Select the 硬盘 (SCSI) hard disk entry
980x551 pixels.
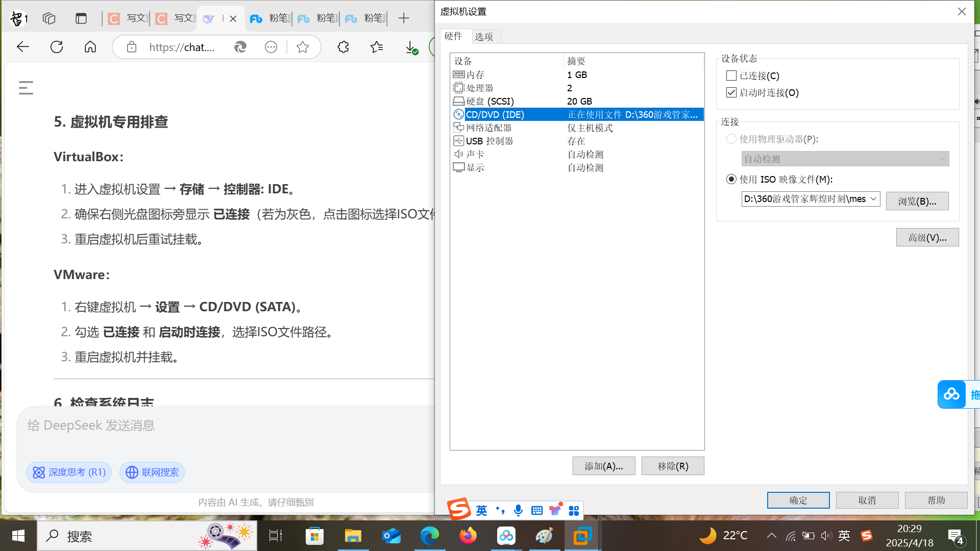click(x=489, y=101)
